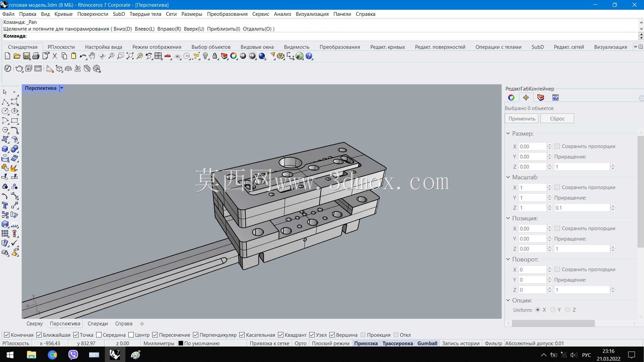Click the Cut scissors icon
Viewport: 644px width, 362px height.
tap(55, 56)
